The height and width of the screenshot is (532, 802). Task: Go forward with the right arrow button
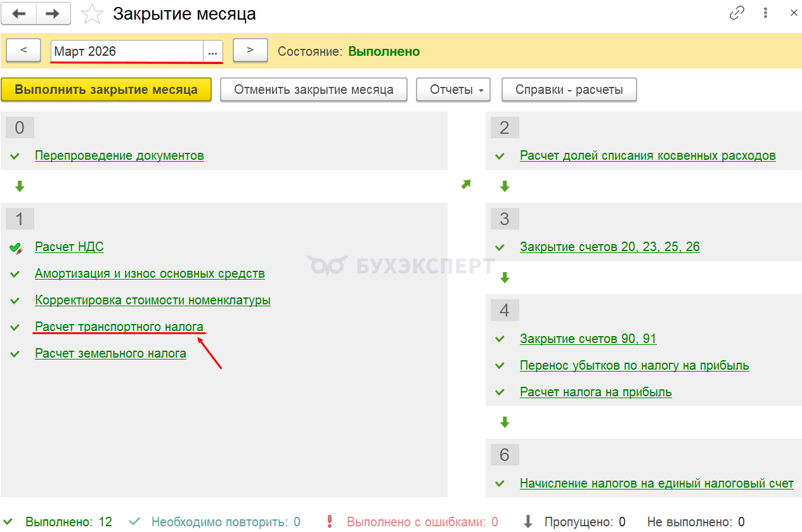click(53, 13)
